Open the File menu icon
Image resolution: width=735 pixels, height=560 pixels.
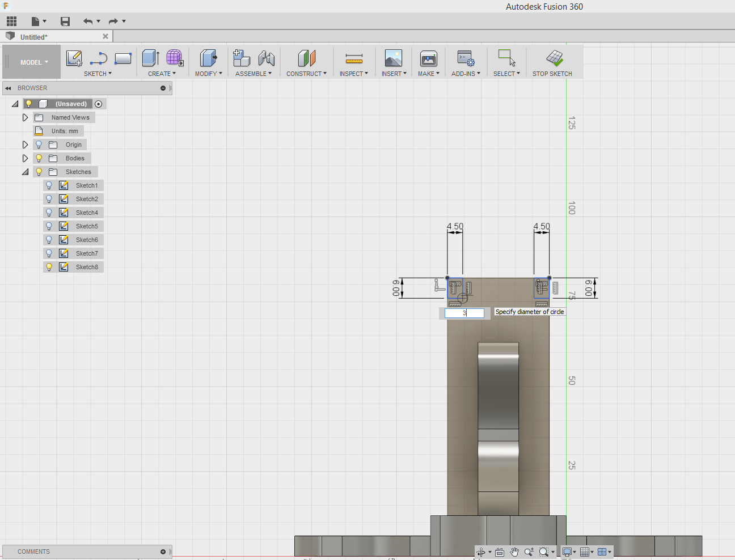36,22
